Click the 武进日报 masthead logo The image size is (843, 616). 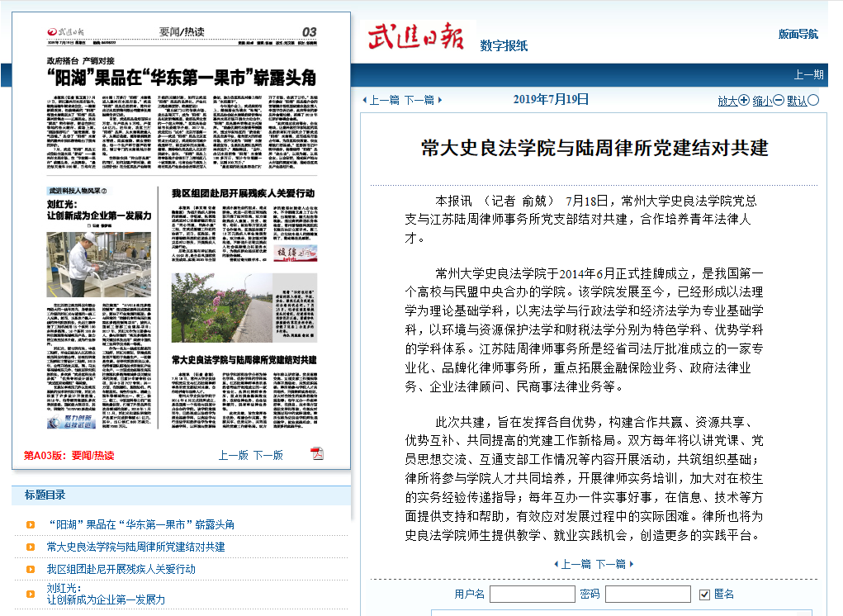[x=416, y=37]
